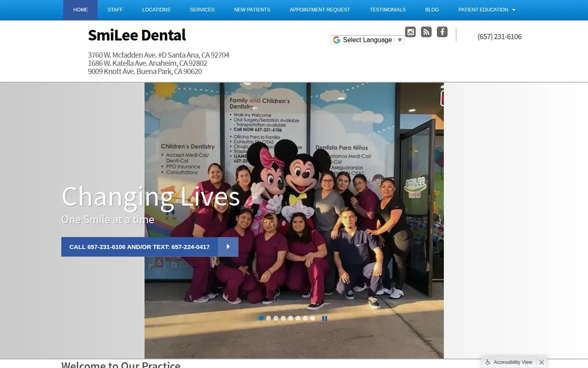Open the RSS feed icon

426,32
